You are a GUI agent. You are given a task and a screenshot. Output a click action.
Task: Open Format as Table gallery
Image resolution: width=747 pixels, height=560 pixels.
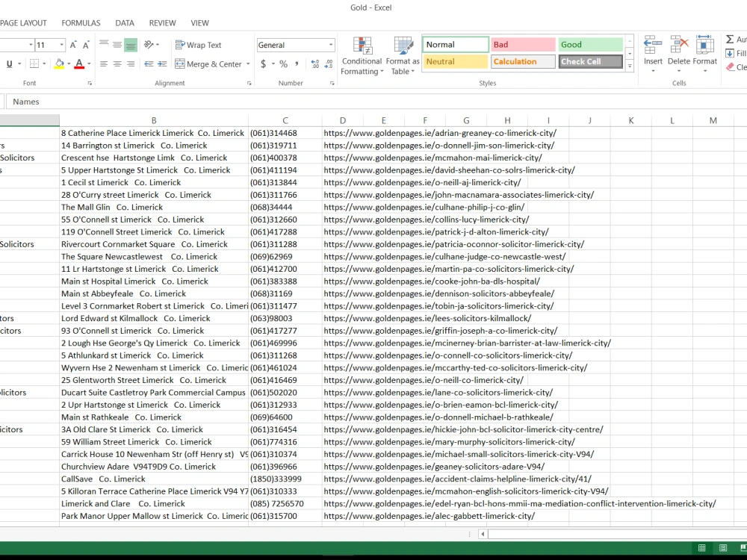pyautogui.click(x=403, y=56)
